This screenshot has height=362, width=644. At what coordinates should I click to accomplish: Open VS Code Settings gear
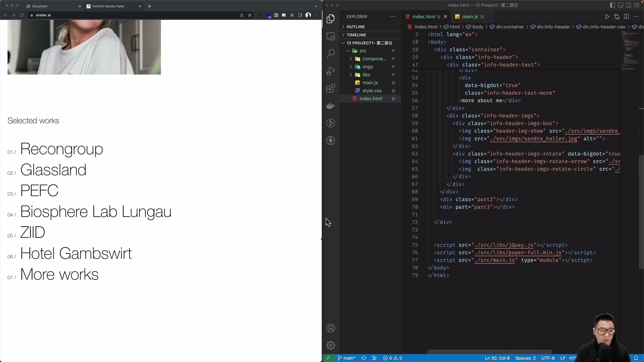pyautogui.click(x=331, y=345)
